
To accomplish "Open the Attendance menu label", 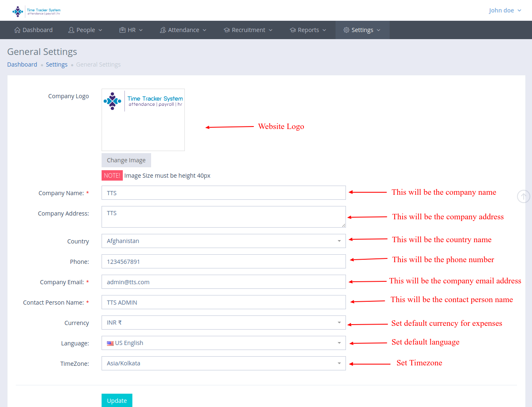I will [x=184, y=30].
